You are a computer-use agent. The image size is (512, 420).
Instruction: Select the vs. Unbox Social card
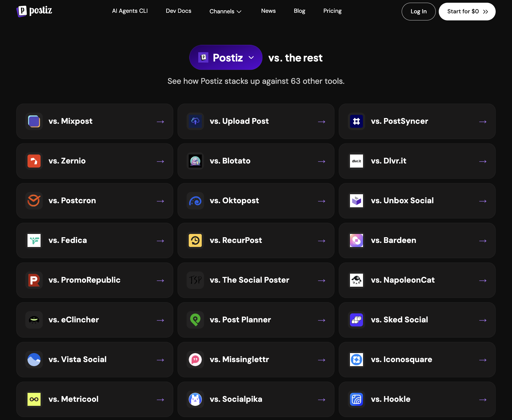417,201
